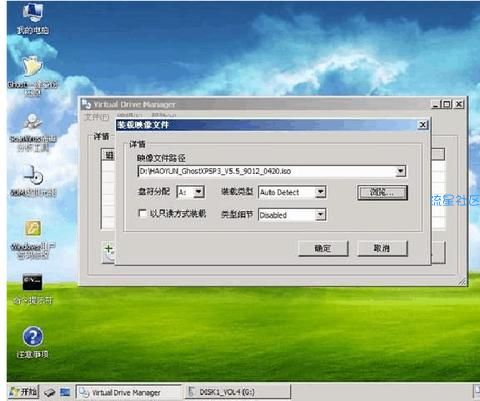
Task: Cancel with the 取消 button
Action: (382, 248)
